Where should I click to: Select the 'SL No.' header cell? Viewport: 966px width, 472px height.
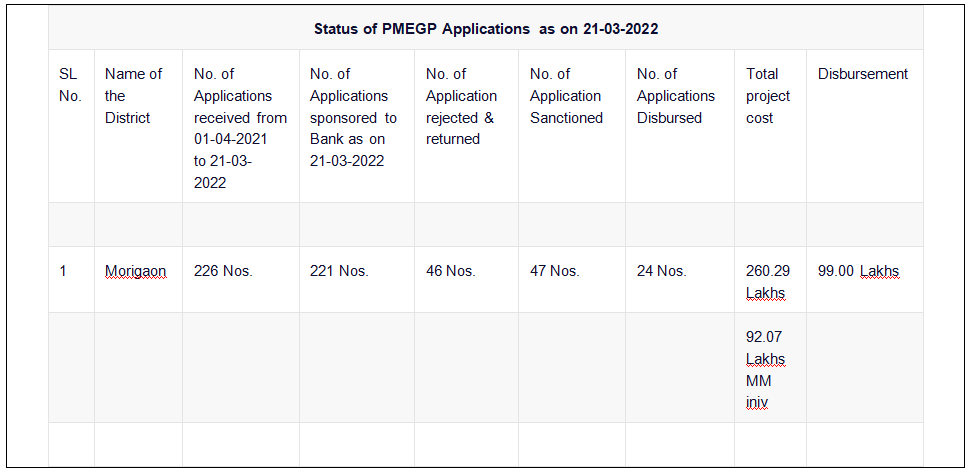point(71,126)
